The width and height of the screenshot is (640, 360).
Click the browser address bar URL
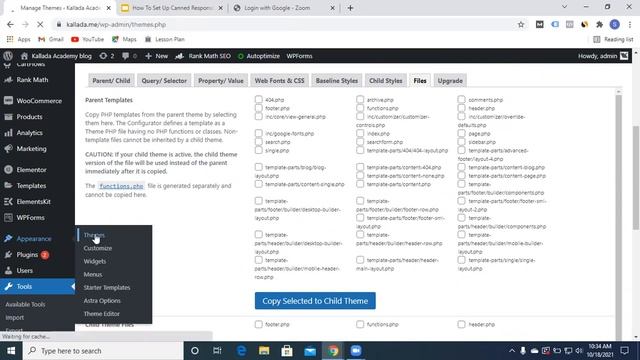tap(116, 24)
